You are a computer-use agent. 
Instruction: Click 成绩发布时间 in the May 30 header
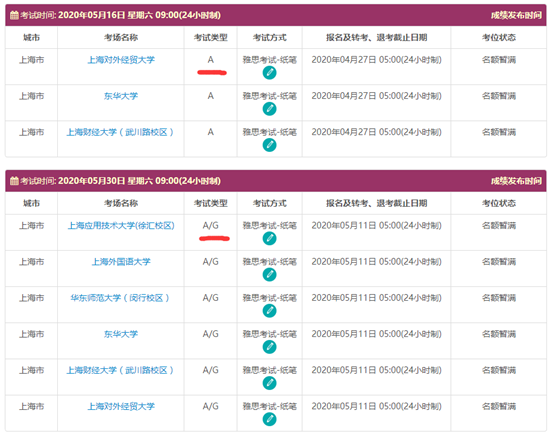pyautogui.click(x=516, y=181)
